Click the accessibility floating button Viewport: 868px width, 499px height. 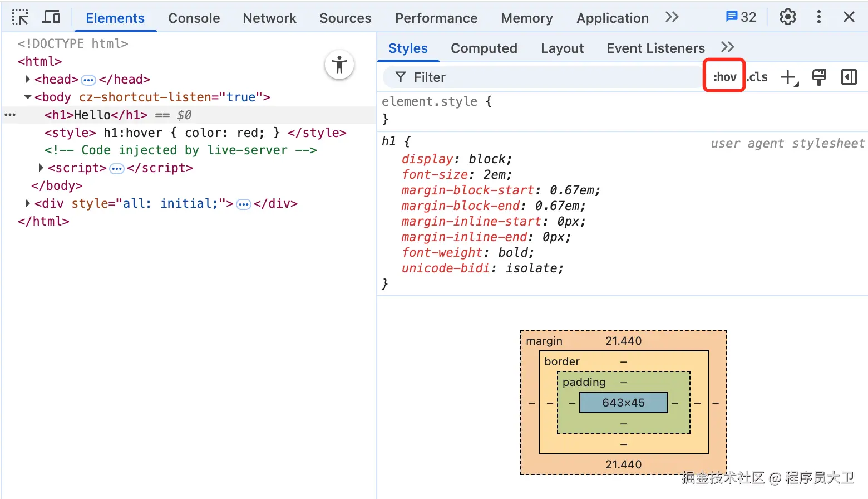tap(339, 65)
